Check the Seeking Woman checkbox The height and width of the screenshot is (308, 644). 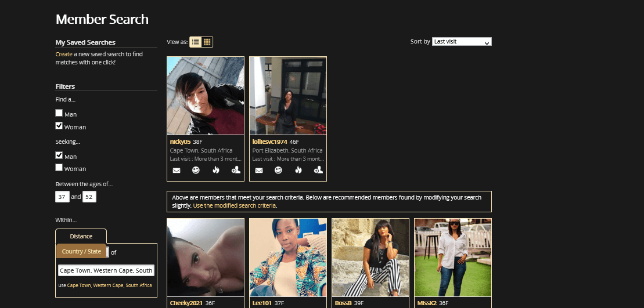(x=59, y=167)
